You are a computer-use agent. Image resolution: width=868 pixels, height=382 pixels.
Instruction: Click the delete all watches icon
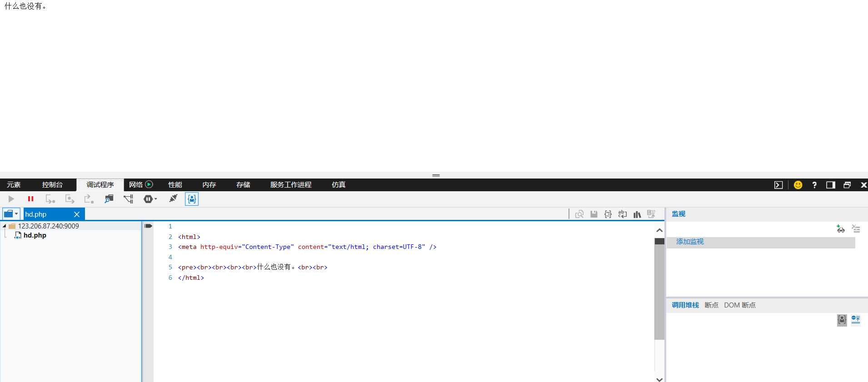[856, 228]
